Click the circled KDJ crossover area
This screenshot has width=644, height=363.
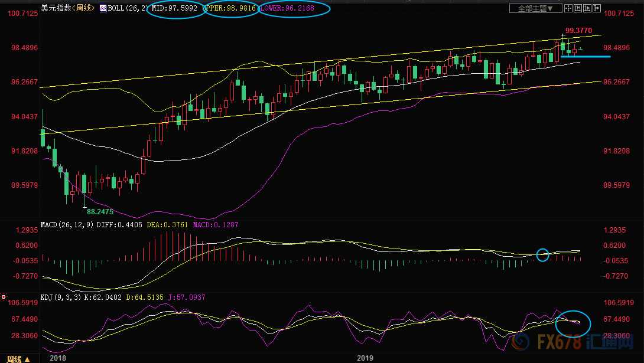pyautogui.click(x=573, y=322)
